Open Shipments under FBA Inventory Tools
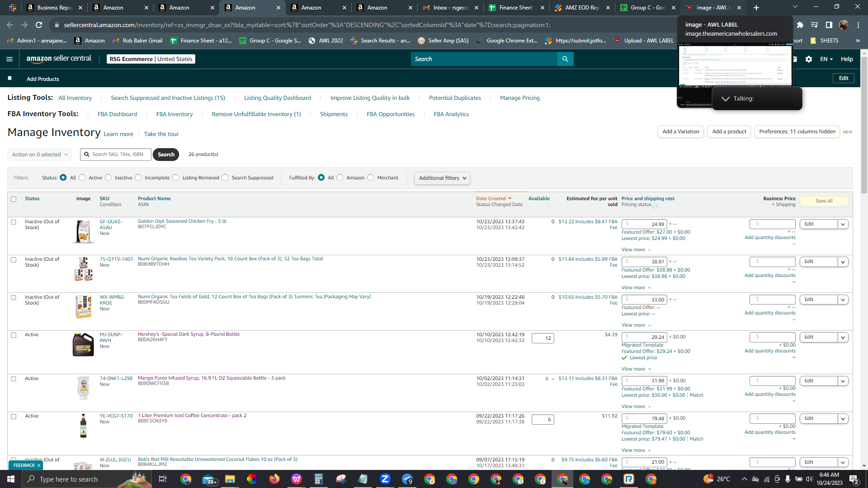868x488 pixels. [x=334, y=114]
